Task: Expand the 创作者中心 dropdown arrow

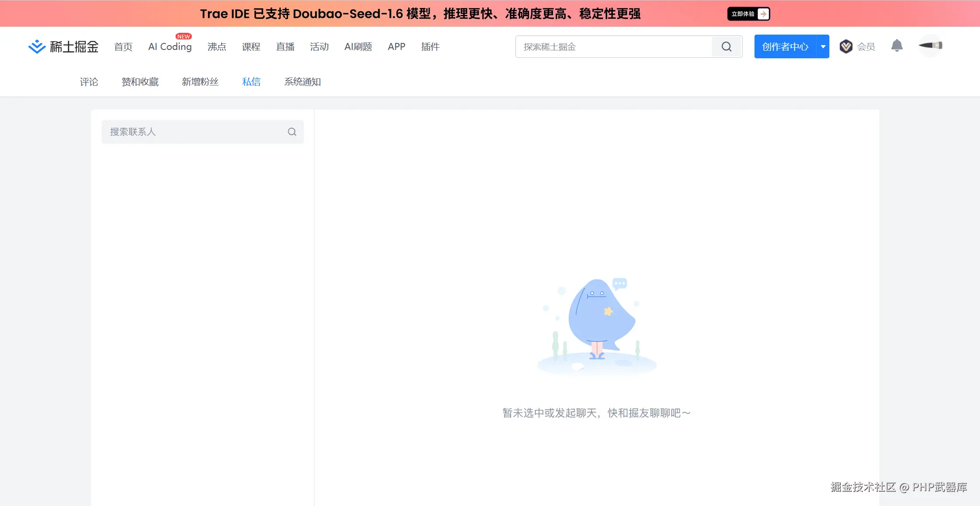Action: 823,46
